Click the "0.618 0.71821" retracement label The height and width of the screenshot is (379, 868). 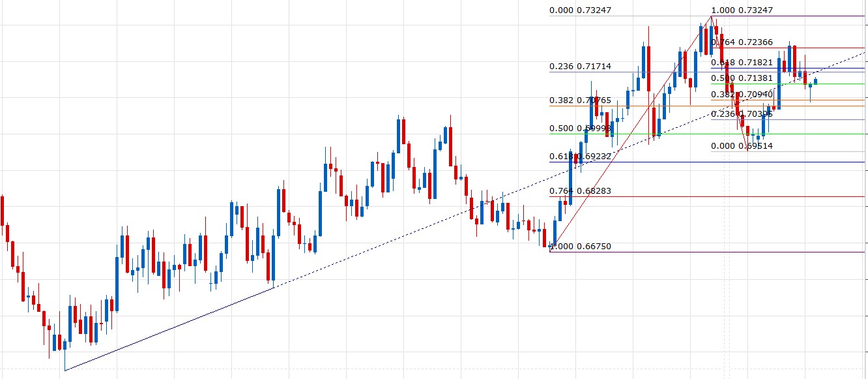point(742,63)
